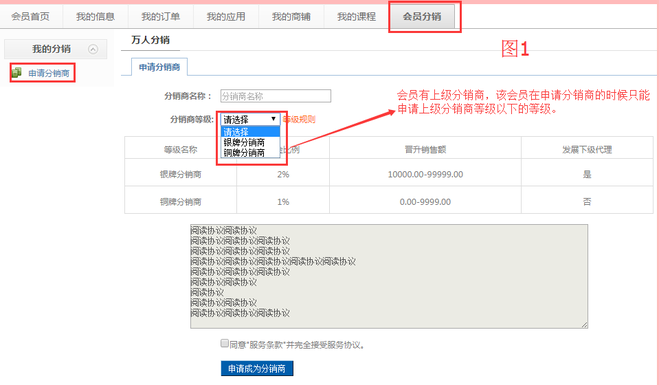This screenshot has width=659, height=385.
Task: Choose 银牌分销商 from the dropdown list
Action: [x=250, y=142]
